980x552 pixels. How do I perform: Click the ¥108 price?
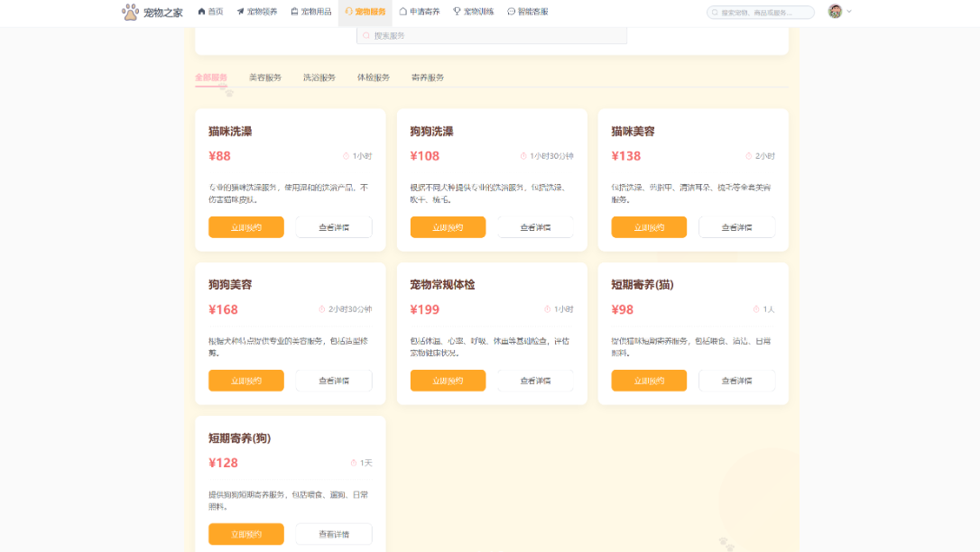424,156
